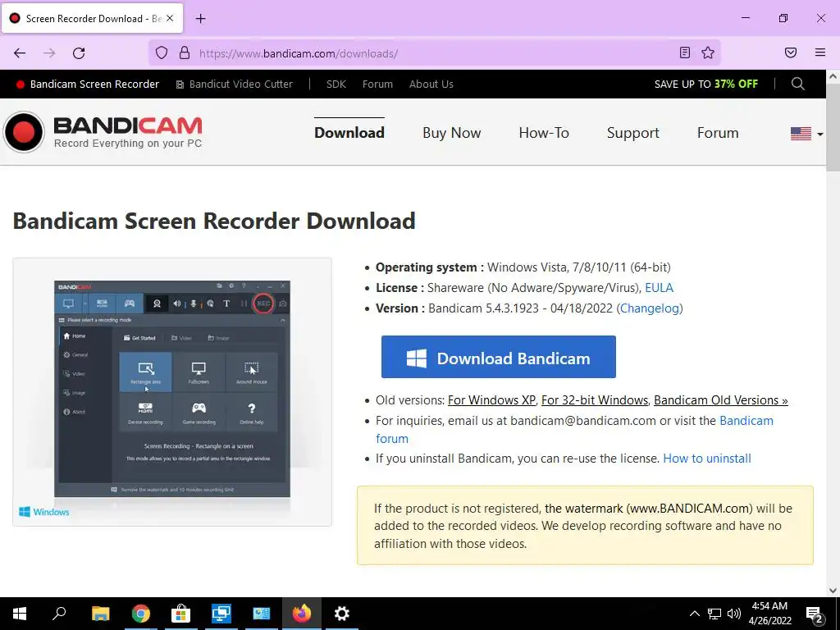Open clock and date flyout
The width and height of the screenshot is (840, 630).
(769, 614)
